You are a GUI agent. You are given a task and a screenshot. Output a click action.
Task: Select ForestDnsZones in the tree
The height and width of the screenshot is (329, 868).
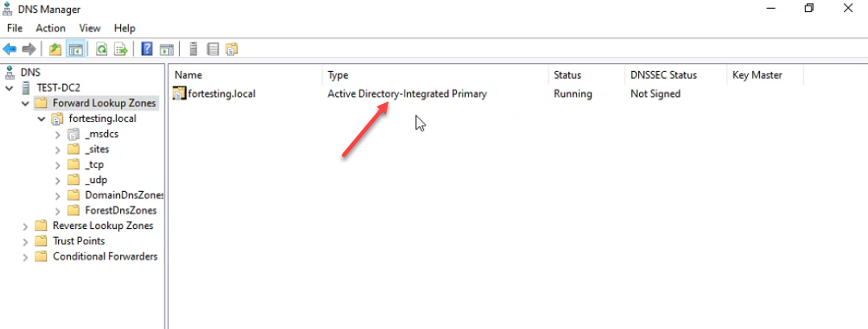click(121, 210)
